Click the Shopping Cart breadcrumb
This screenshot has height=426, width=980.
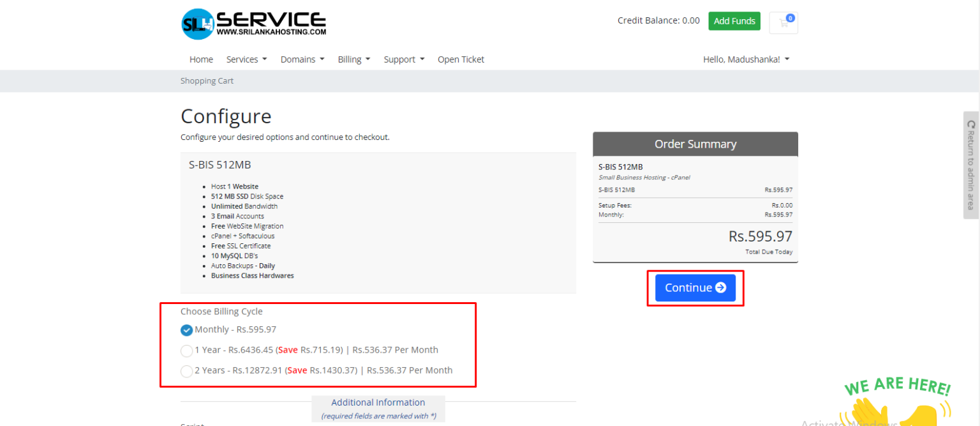coord(207,80)
